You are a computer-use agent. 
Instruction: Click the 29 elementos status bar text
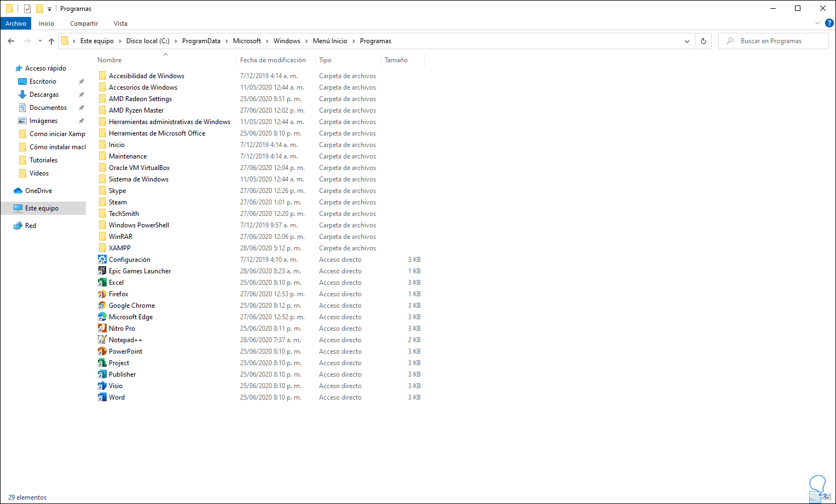pos(27,497)
